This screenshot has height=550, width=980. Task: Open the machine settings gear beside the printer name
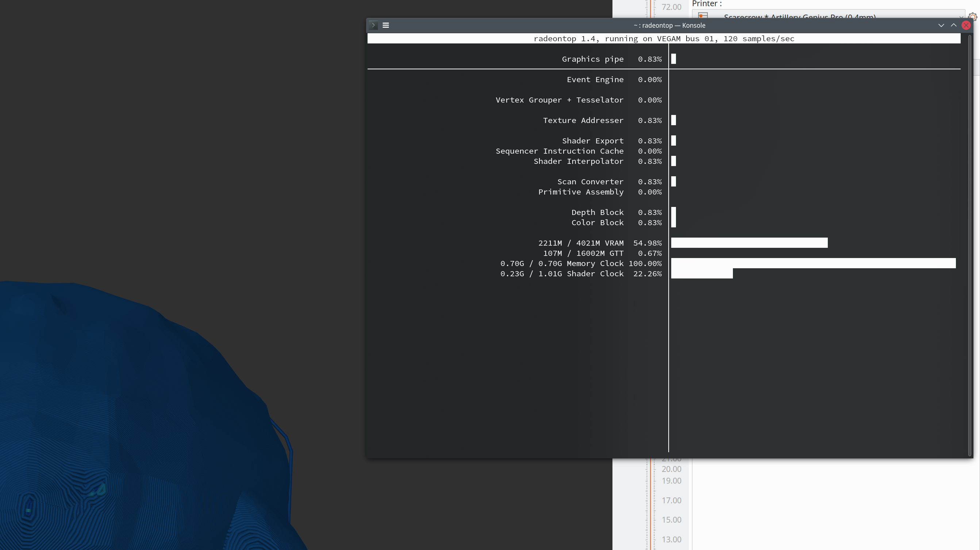[x=973, y=16]
